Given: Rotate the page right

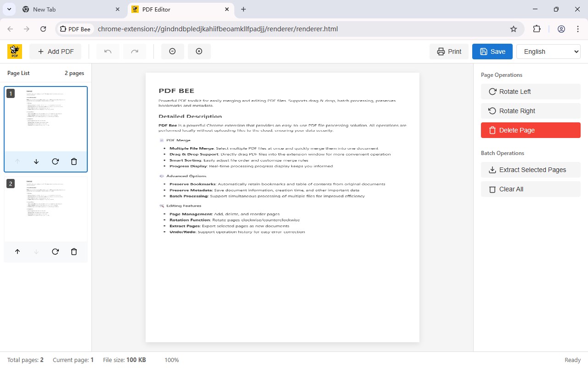Looking at the screenshot, I should (531, 111).
